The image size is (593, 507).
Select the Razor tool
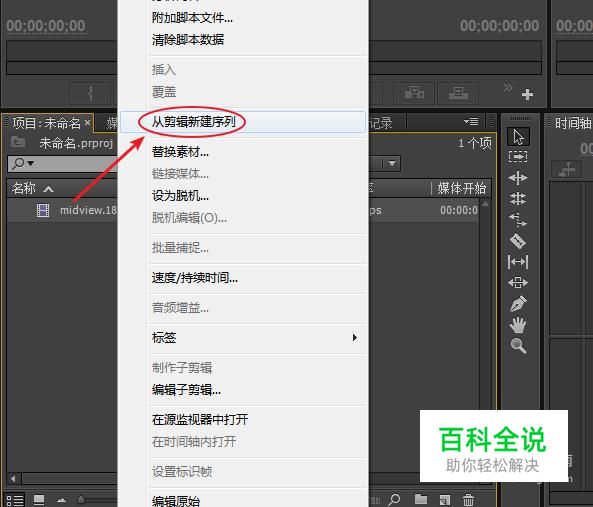click(518, 240)
